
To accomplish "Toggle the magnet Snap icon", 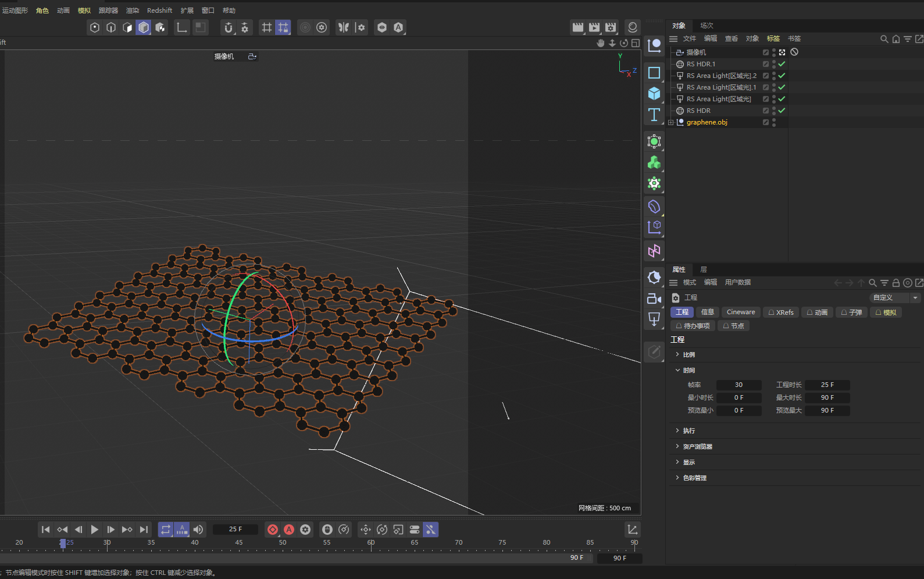I will tap(229, 27).
